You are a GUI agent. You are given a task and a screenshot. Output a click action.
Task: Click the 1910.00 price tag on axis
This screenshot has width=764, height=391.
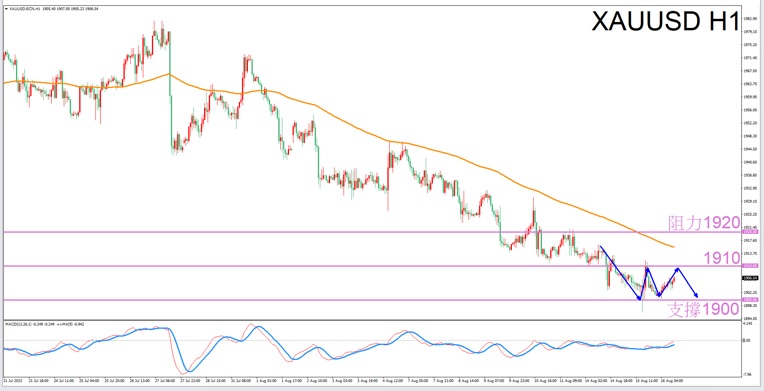[749, 266]
